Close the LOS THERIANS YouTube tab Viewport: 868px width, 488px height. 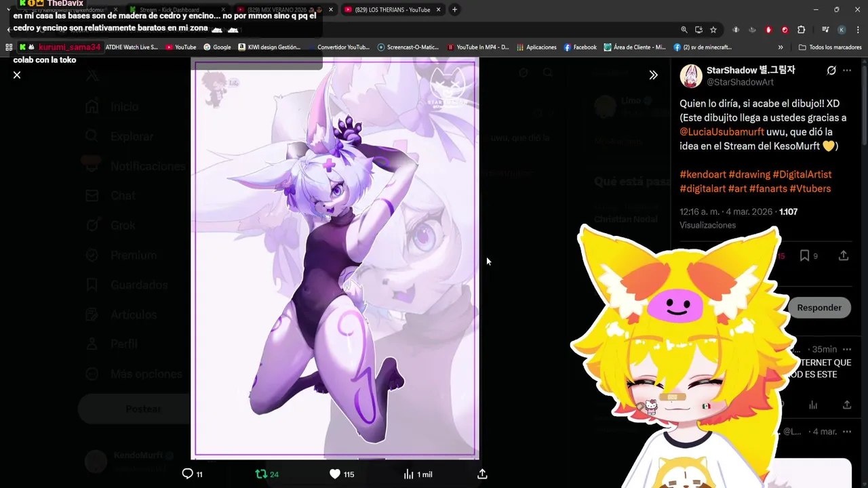point(438,9)
